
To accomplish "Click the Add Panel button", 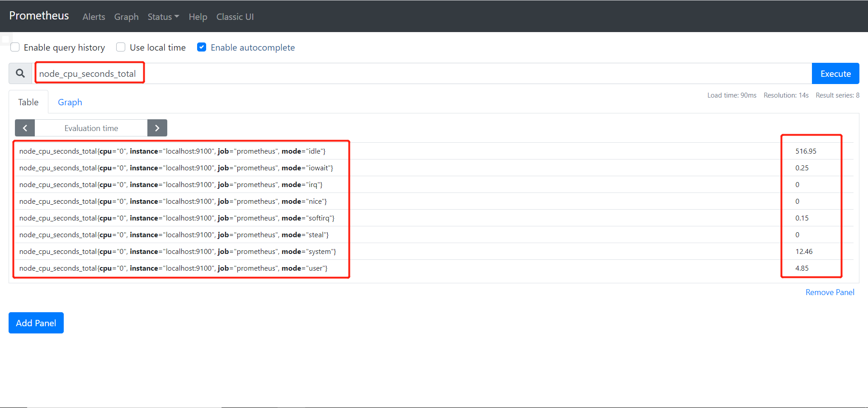I will [36, 323].
